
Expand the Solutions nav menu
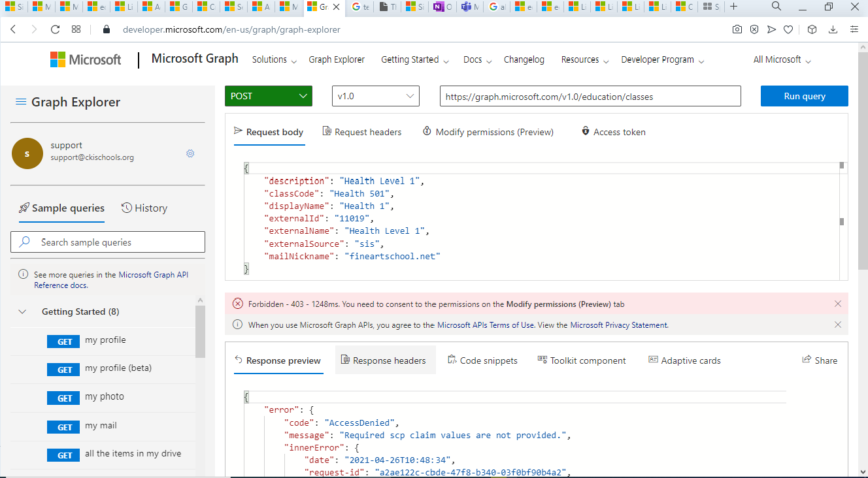274,59
